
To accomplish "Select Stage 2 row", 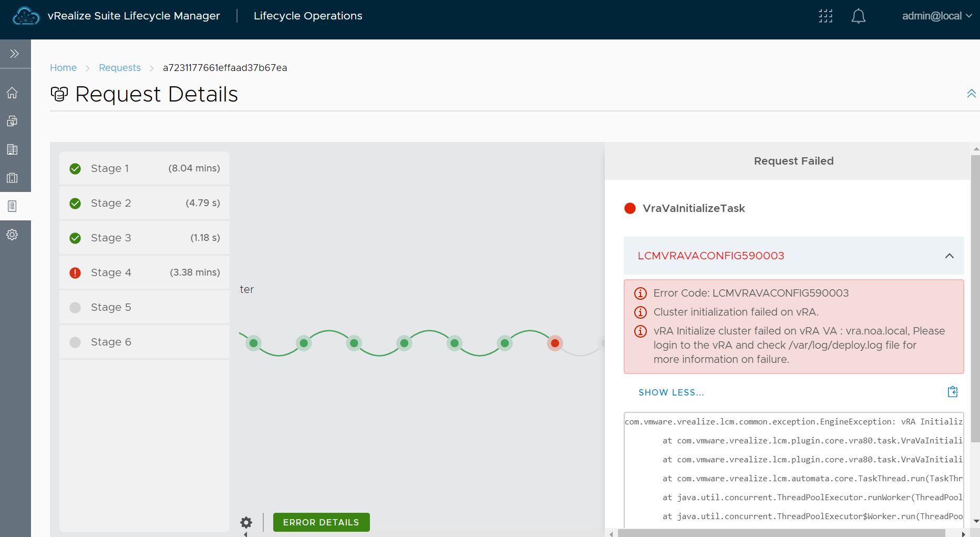I will pos(145,203).
